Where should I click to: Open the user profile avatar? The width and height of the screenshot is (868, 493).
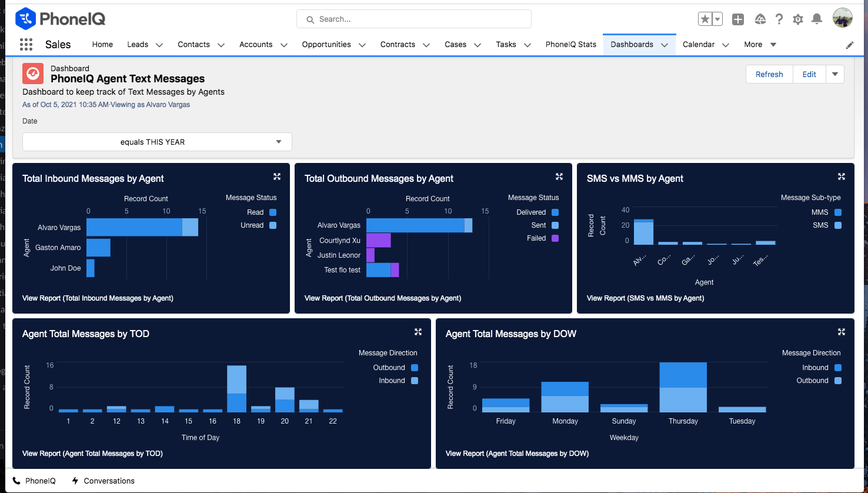click(x=843, y=18)
